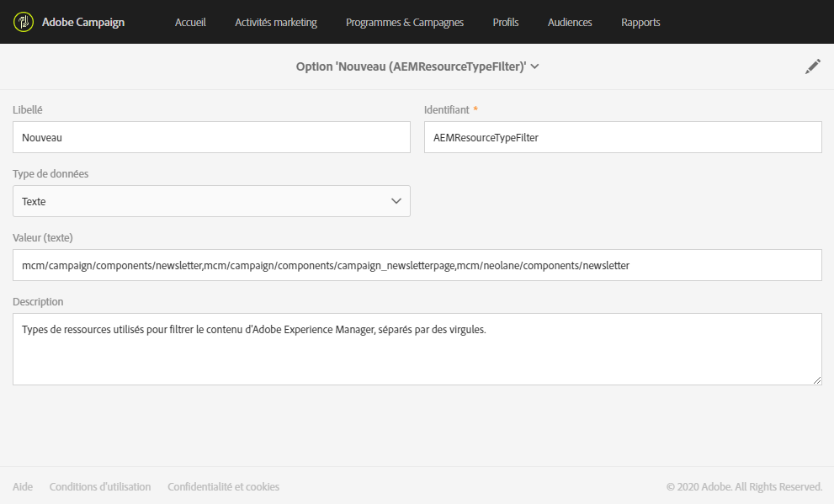
Task: Click the '© 2020 Adobe. All Rights Reserved.' text
Action: click(x=744, y=486)
